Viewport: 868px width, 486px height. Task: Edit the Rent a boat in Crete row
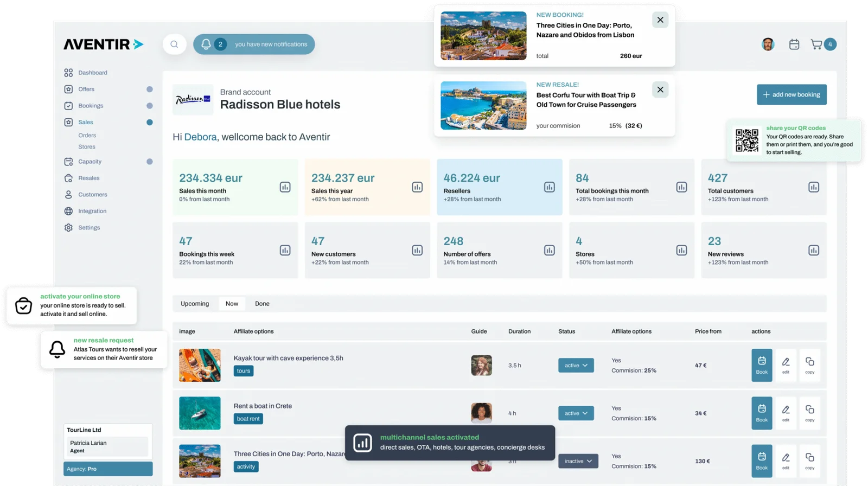click(x=786, y=413)
